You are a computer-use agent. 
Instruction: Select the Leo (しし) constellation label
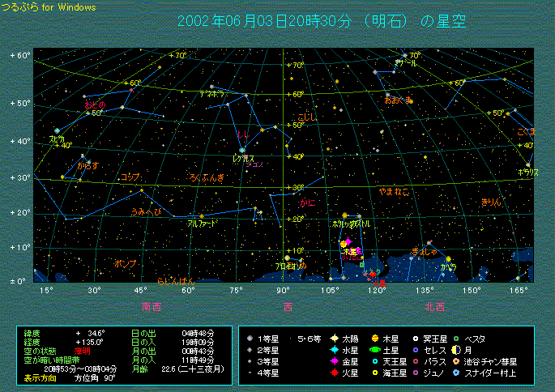[242, 134]
